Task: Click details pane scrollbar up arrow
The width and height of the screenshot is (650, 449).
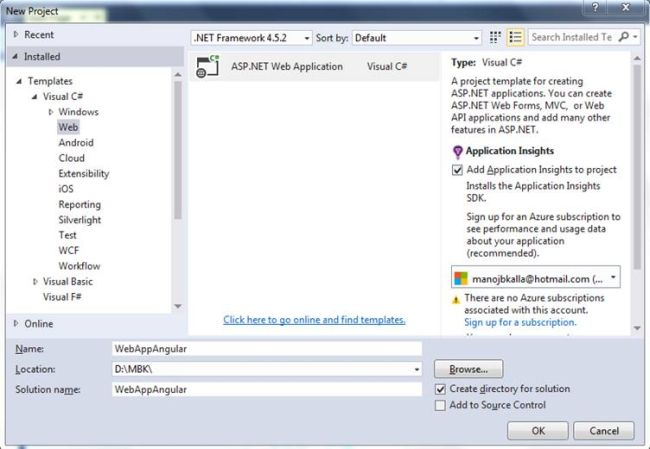Action: (x=638, y=59)
